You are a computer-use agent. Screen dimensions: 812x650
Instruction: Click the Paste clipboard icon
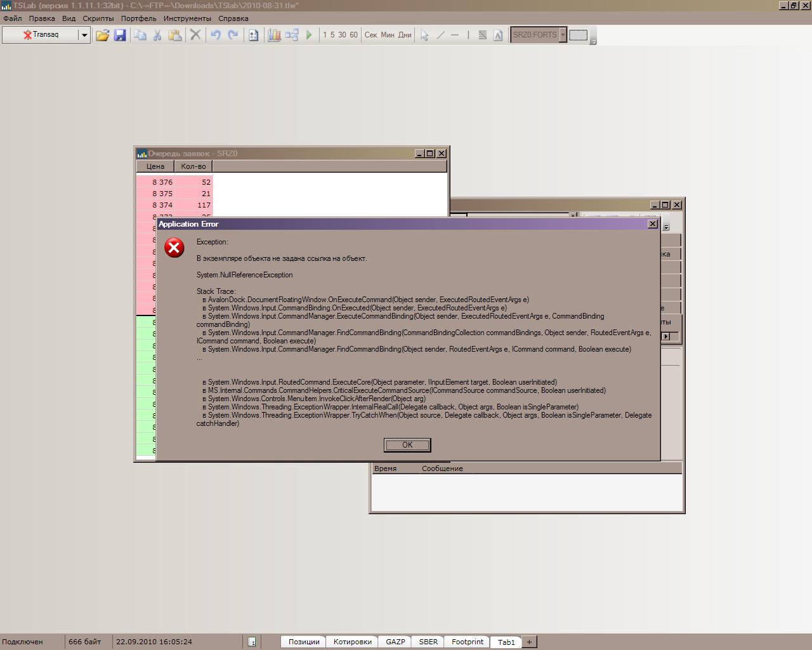click(x=175, y=35)
